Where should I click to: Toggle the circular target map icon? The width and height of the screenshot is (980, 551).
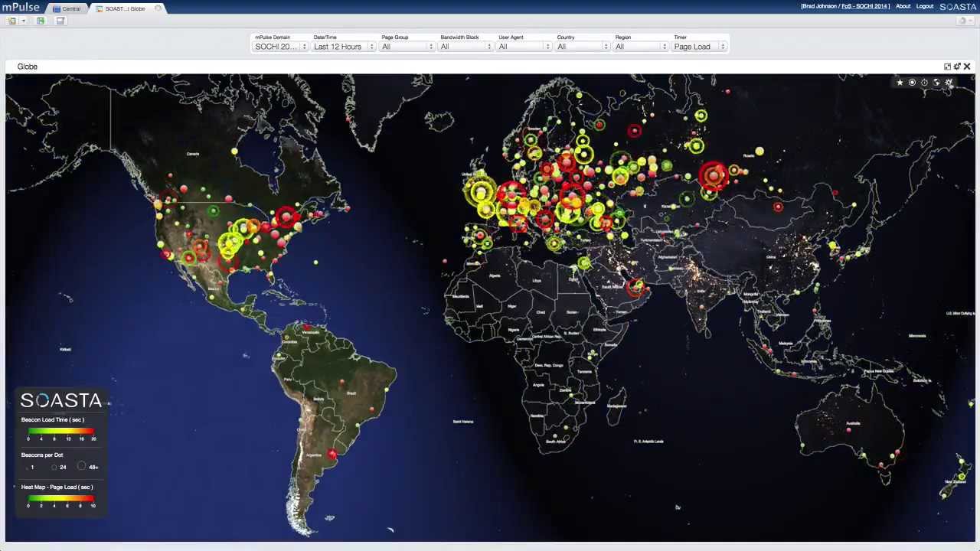(912, 82)
